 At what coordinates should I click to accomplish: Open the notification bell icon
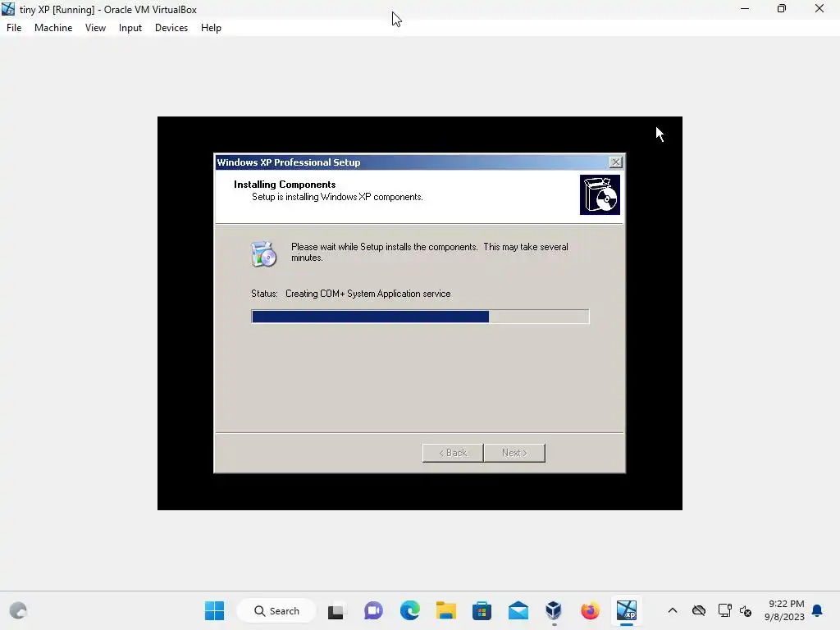[x=817, y=610]
